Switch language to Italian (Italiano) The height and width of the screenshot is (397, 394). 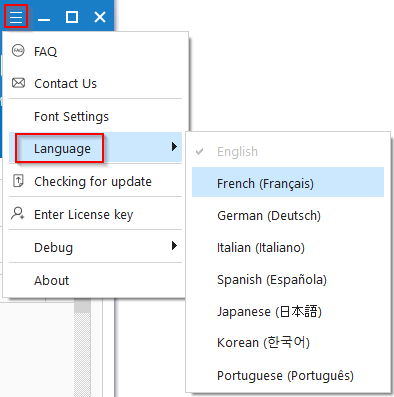coord(288,247)
